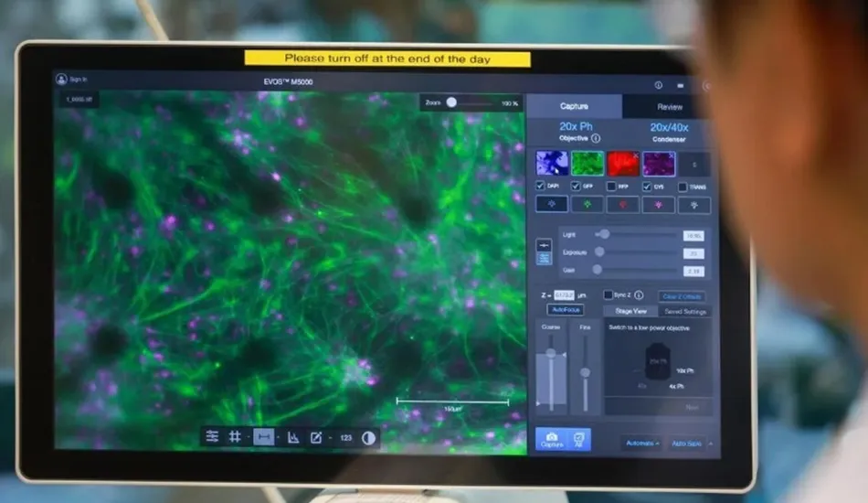Click the Sync Z info icon

[639, 294]
